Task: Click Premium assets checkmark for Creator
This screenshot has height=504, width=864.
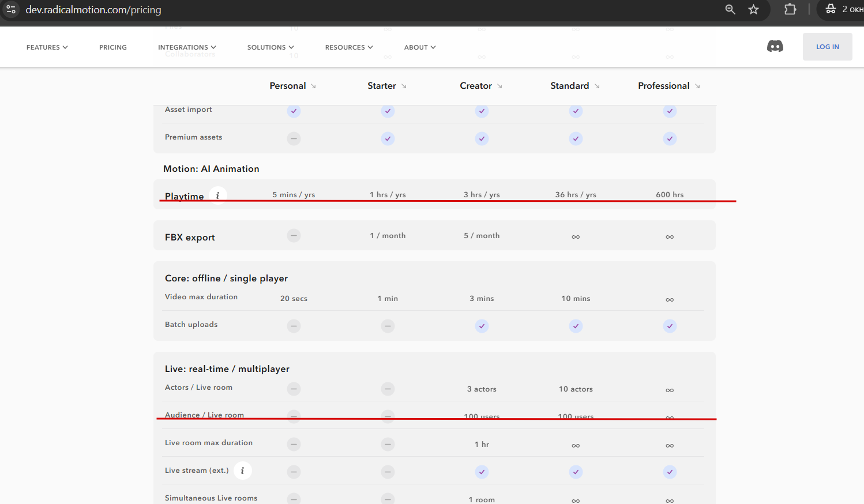Action: pyautogui.click(x=482, y=138)
